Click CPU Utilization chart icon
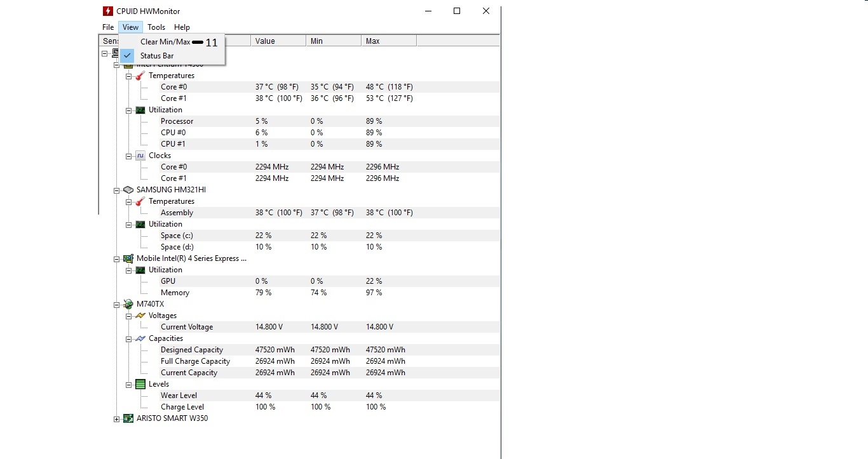This screenshot has height=459, width=868. coord(140,110)
